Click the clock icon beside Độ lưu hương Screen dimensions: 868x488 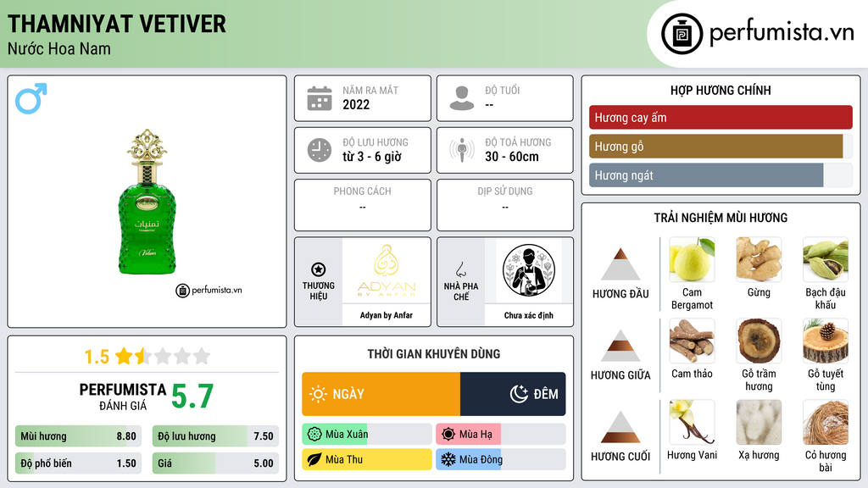(x=320, y=150)
